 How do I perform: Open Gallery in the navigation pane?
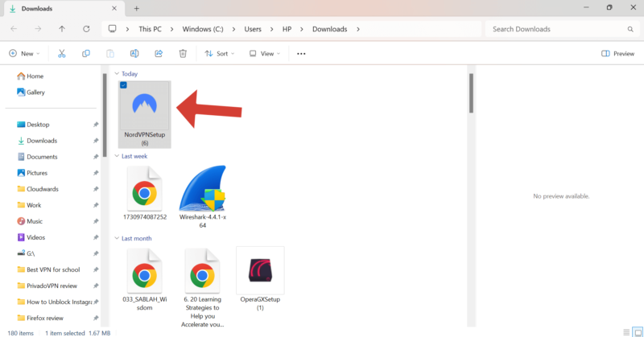31,92
